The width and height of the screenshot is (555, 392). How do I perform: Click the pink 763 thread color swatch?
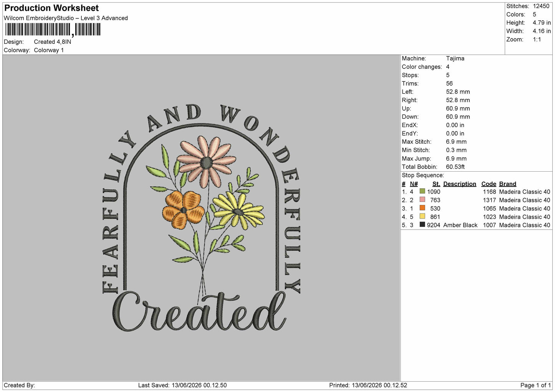coord(422,200)
